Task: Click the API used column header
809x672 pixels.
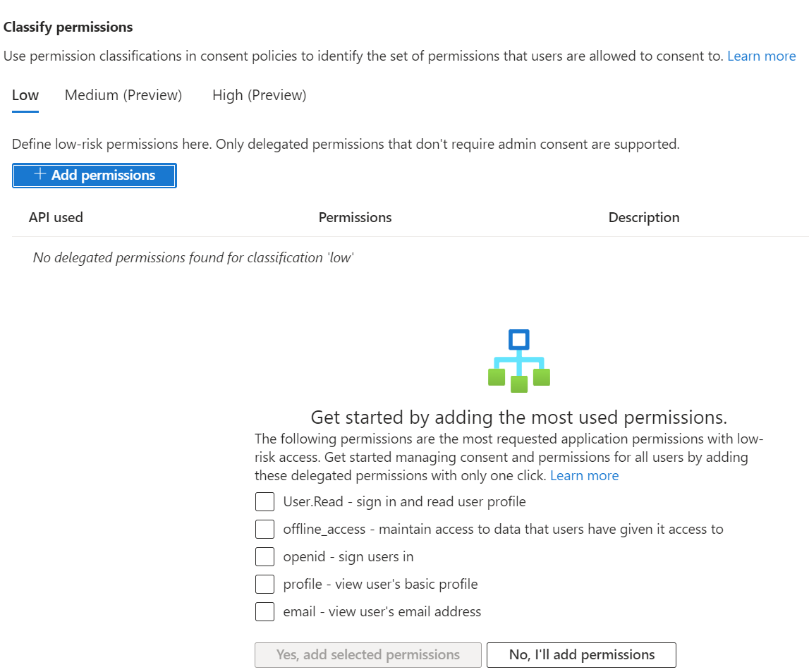Action: 56,217
